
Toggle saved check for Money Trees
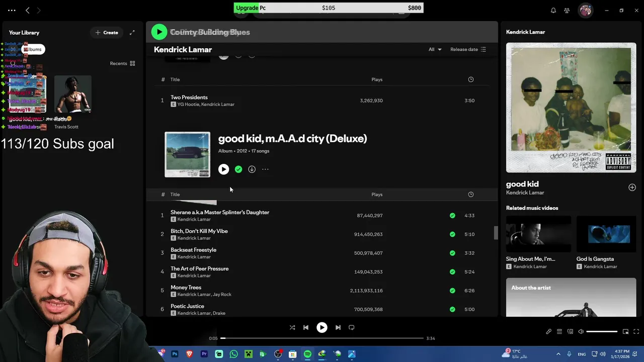452,291
